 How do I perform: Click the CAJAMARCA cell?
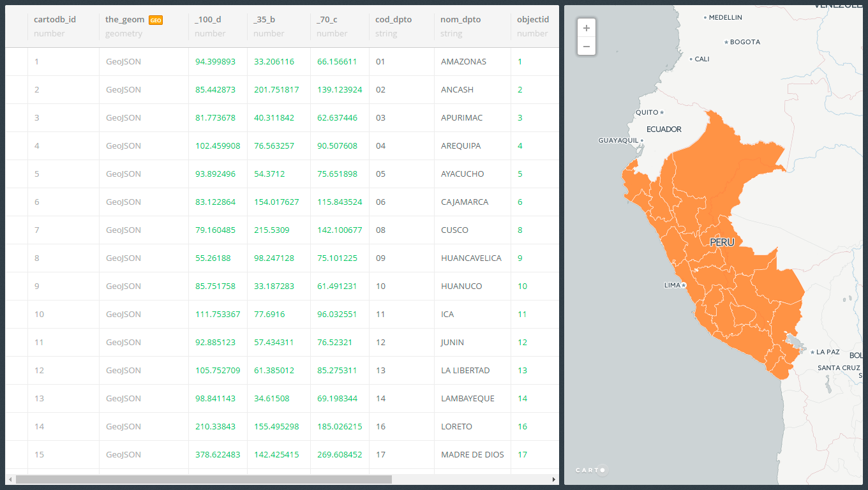(x=465, y=202)
